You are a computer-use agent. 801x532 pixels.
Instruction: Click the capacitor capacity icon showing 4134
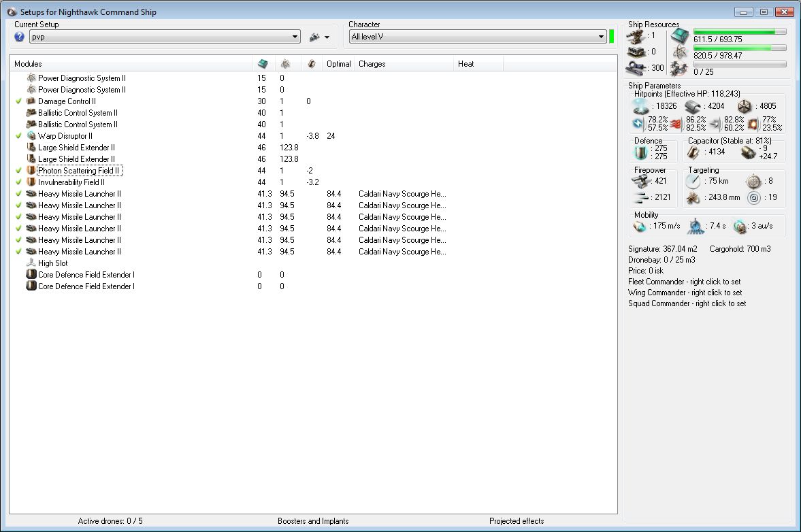[693, 152]
